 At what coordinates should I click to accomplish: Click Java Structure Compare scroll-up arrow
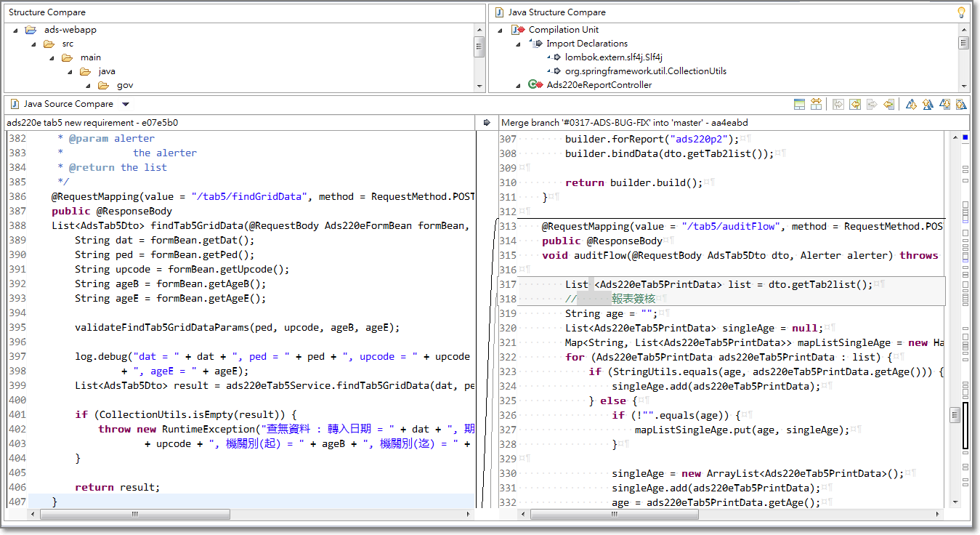coord(963,30)
